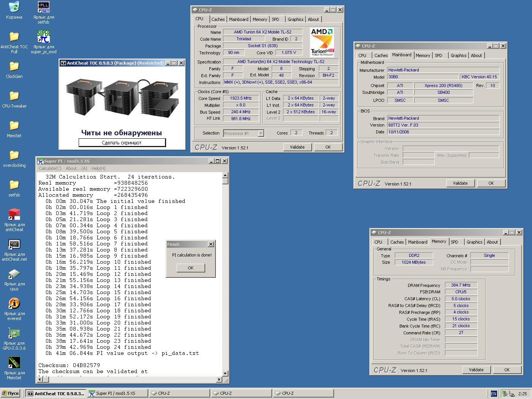This screenshot has height=399, width=532.
Task: Click Validate in CPU-Z processor window
Action: click(x=297, y=147)
